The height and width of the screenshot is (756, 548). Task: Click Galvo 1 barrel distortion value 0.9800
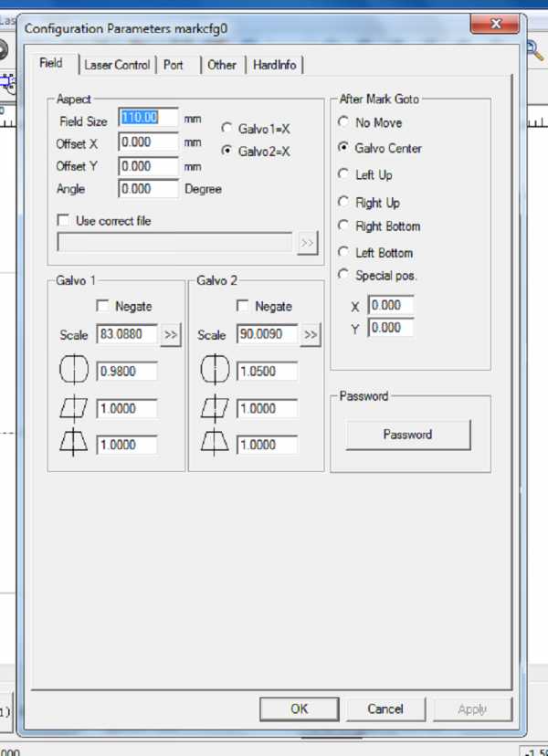[x=127, y=372]
